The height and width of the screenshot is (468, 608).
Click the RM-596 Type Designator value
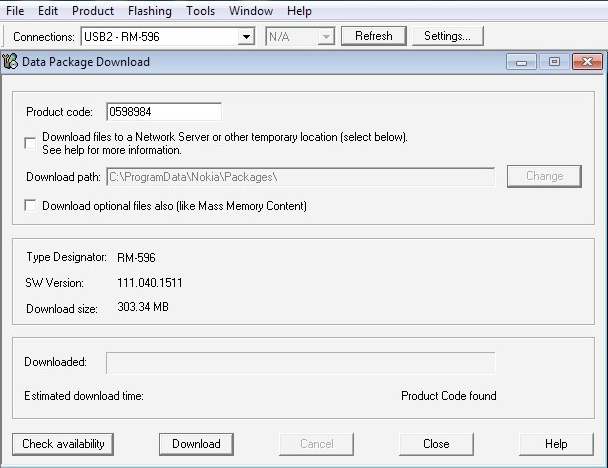click(x=136, y=258)
